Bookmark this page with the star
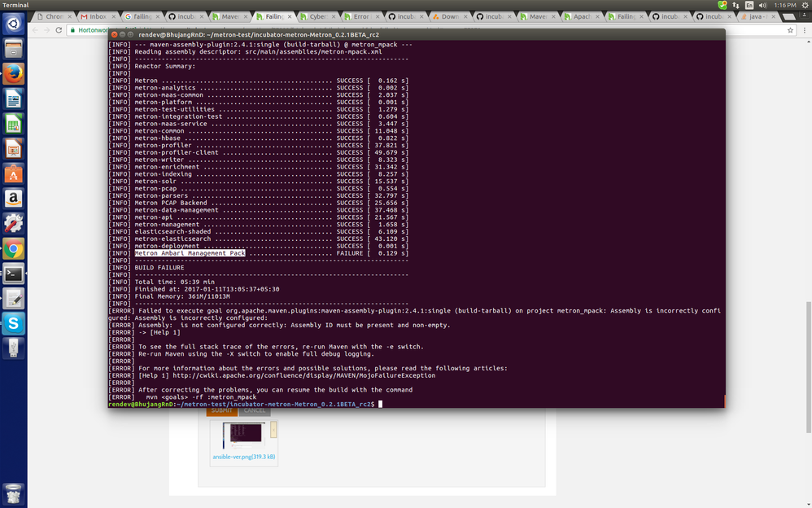The height and width of the screenshot is (508, 812). pyautogui.click(x=790, y=30)
